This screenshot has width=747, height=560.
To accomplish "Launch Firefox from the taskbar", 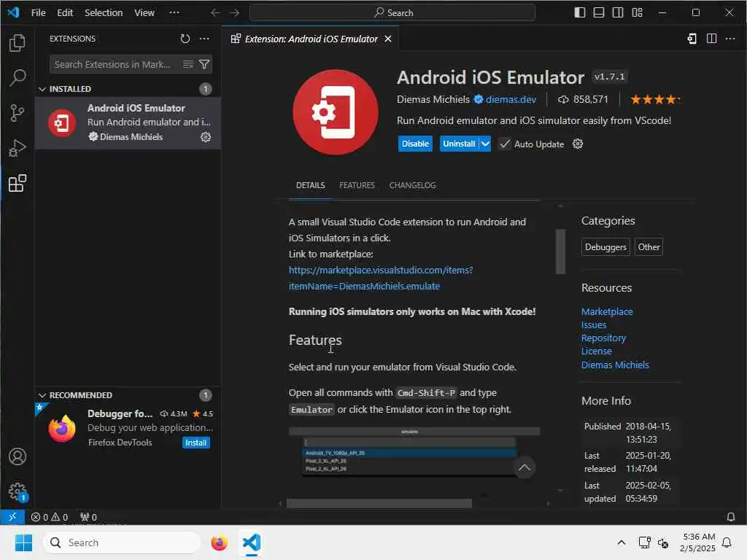I will click(219, 542).
